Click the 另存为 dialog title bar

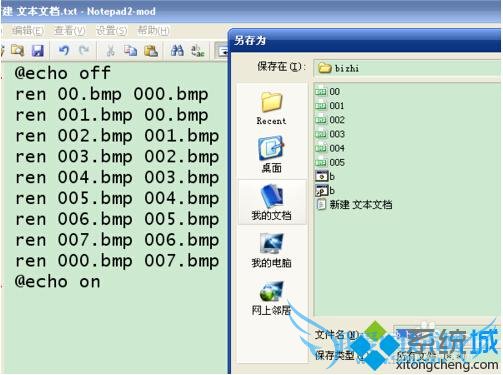click(365, 40)
